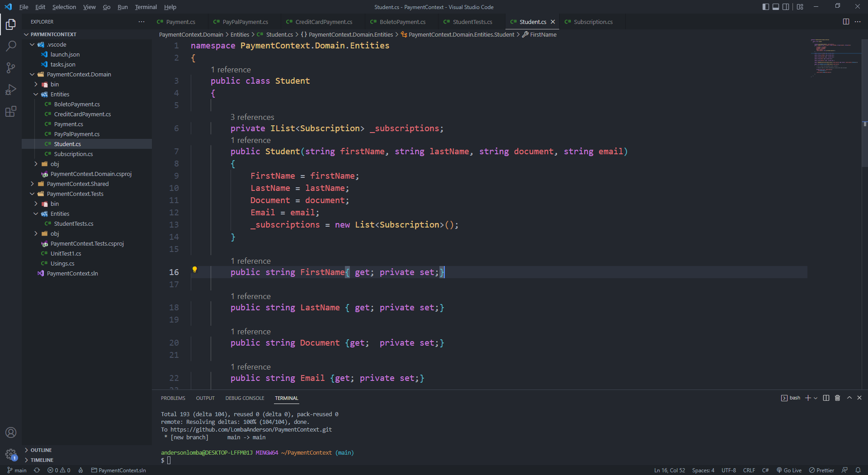Open the Manage settings gear
The height and width of the screenshot is (475, 868).
tap(11, 455)
